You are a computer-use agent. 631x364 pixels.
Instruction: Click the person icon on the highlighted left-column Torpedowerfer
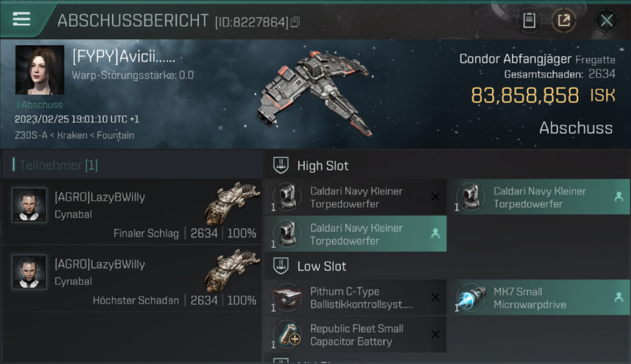point(435,234)
